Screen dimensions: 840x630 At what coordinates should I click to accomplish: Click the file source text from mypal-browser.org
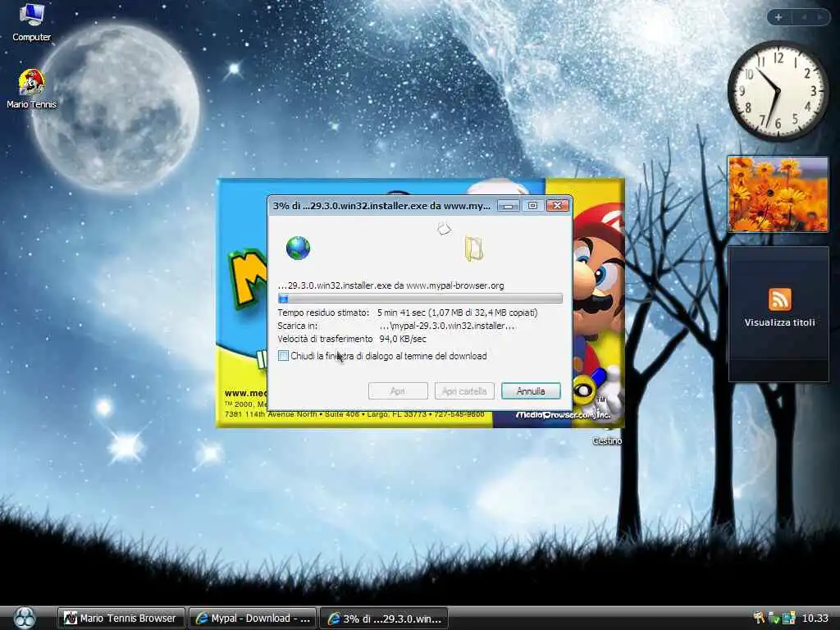point(390,285)
